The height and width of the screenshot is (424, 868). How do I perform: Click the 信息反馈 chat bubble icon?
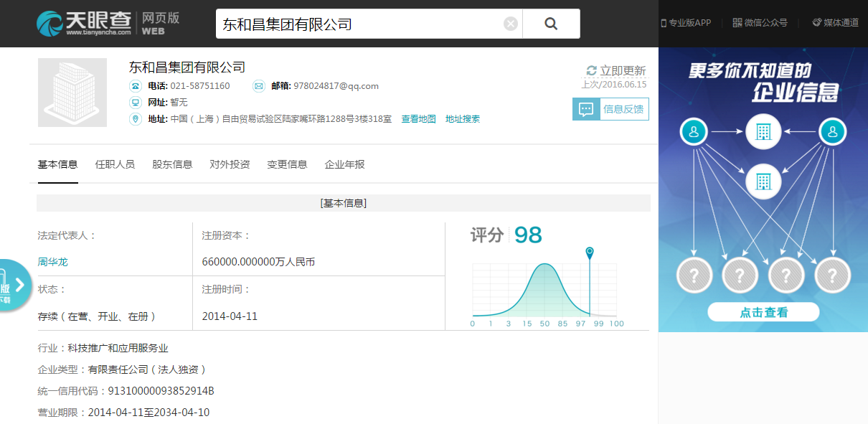pos(586,110)
